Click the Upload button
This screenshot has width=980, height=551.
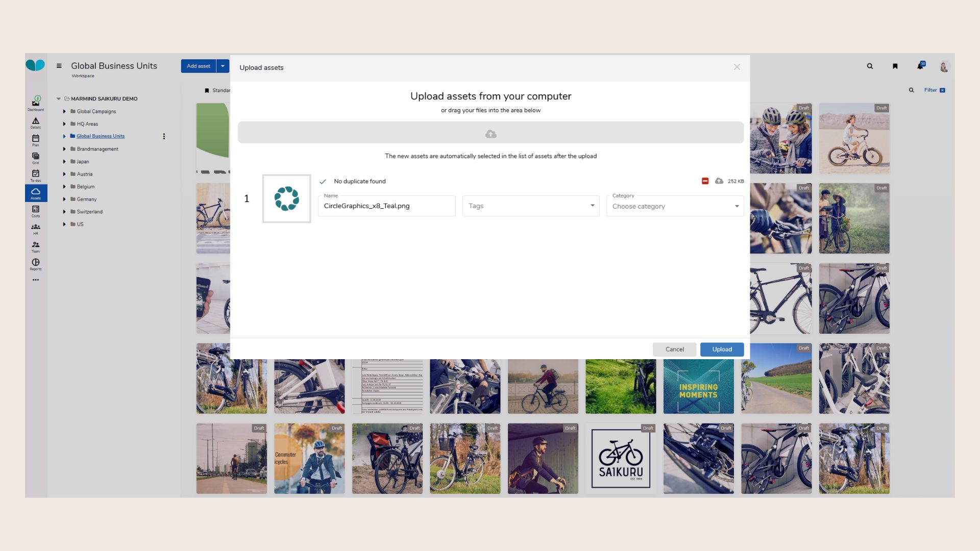[x=722, y=349]
